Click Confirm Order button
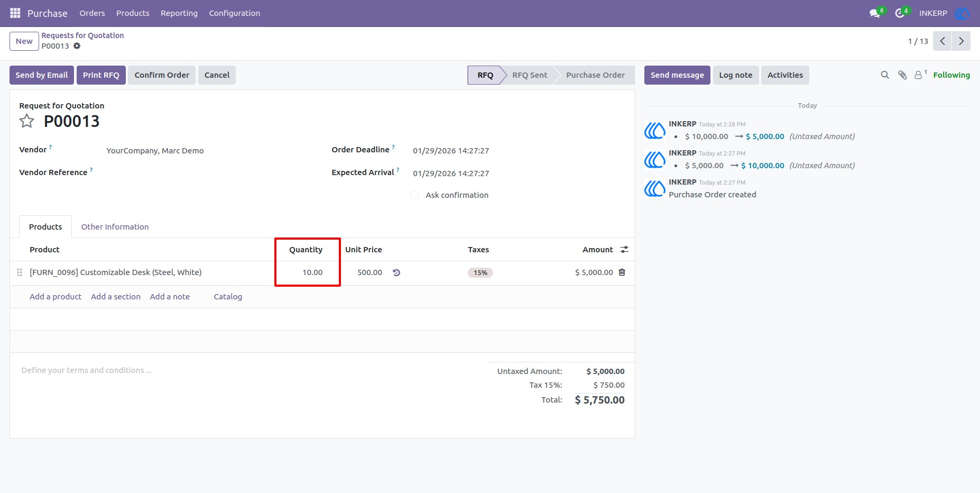Image resolution: width=980 pixels, height=493 pixels. pyautogui.click(x=162, y=75)
